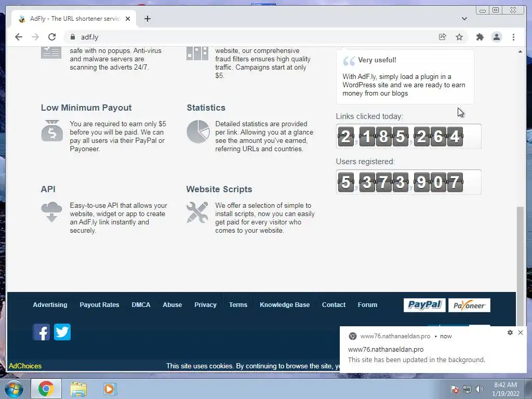This screenshot has height=399, width=532.
Task: Click the AdChoices link
Action: click(x=25, y=366)
